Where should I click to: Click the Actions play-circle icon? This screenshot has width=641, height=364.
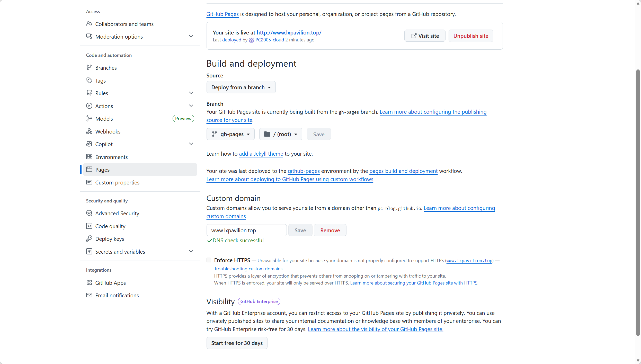[x=89, y=106]
